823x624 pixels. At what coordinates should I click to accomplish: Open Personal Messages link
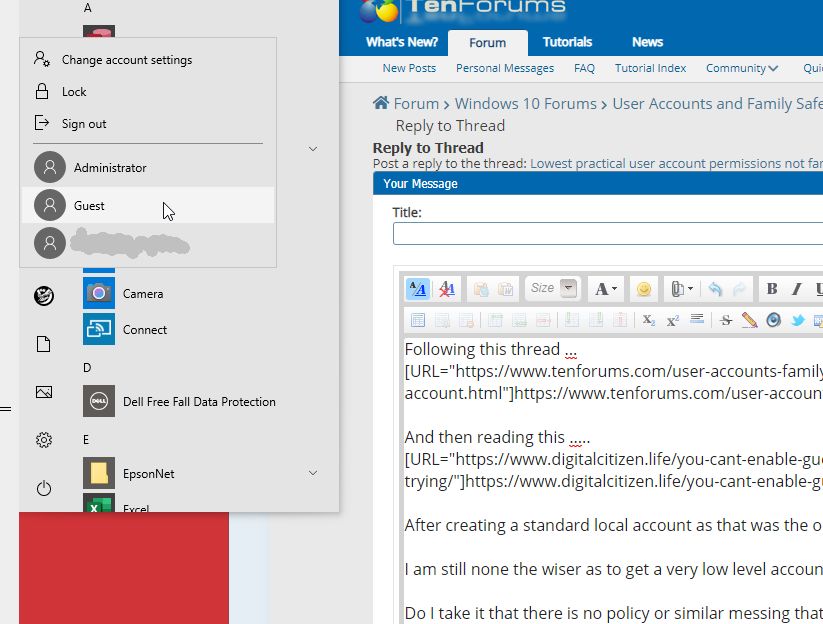coord(505,68)
